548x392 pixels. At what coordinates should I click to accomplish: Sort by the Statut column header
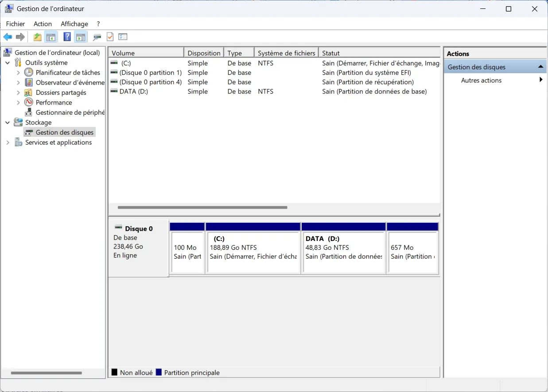[380, 53]
